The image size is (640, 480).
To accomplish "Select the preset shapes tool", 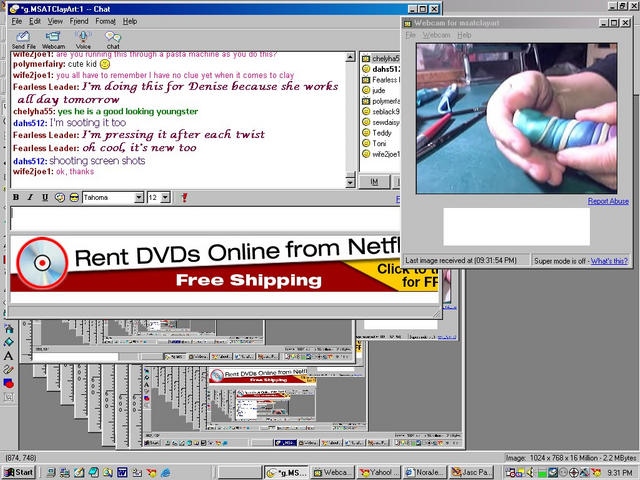I will [x=8, y=383].
